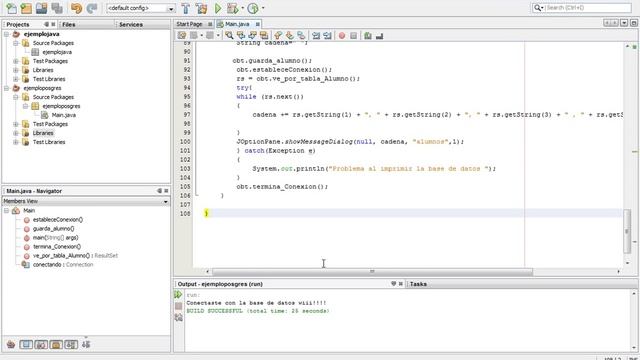Screen dimensions: 640x360
Task: Click the Save All icon
Action: (57, 8)
